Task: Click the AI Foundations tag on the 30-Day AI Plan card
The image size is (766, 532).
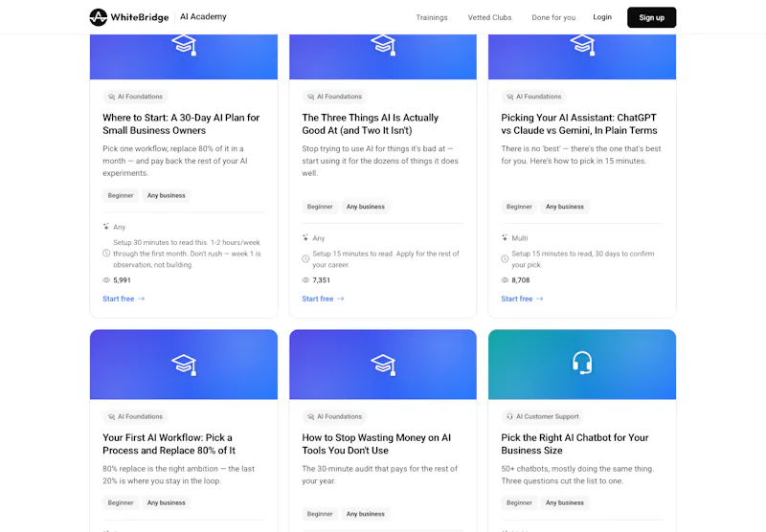Action: pos(135,97)
